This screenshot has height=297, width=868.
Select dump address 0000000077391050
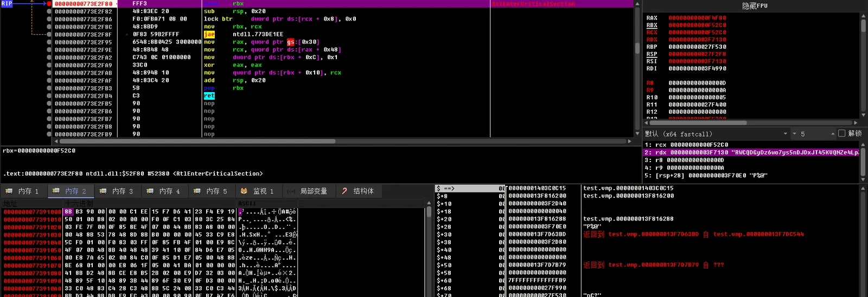click(32, 250)
